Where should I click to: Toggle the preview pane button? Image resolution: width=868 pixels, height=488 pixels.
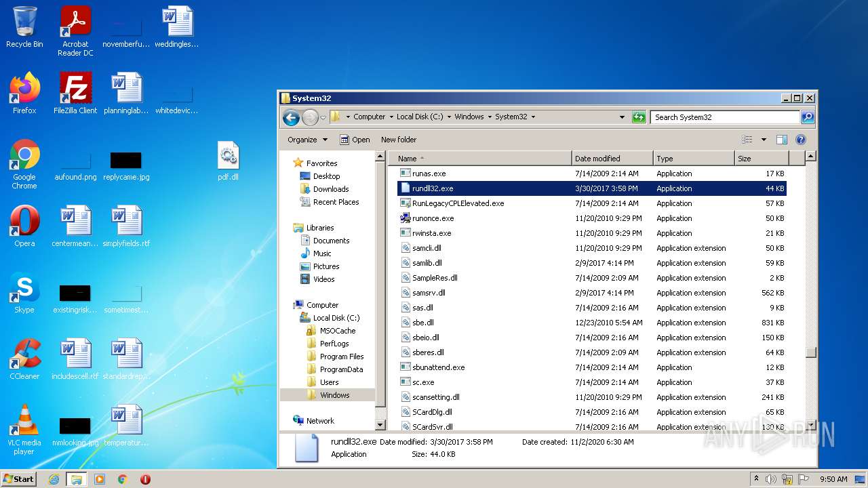(x=781, y=140)
